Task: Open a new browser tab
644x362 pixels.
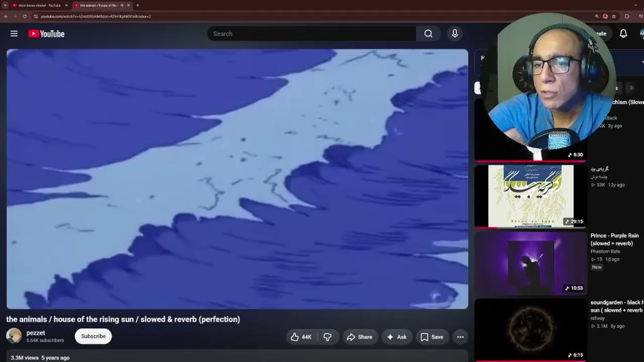Action: tap(137, 5)
